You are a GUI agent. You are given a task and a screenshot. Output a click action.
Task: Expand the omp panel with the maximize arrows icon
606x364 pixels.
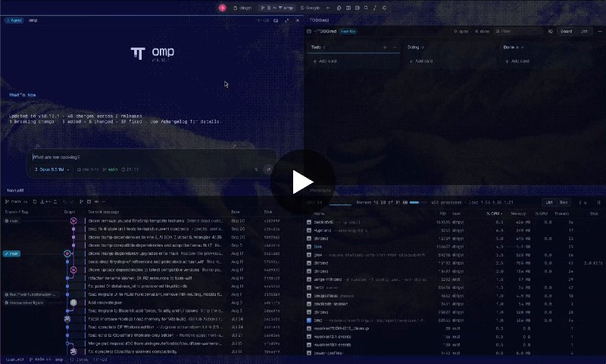[287, 20]
